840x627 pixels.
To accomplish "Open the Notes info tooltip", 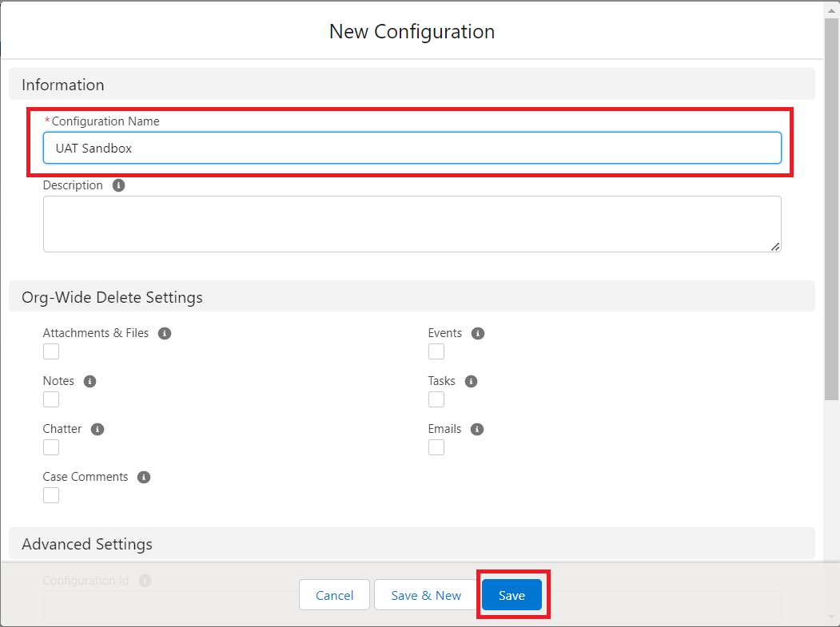I will tap(90, 381).
